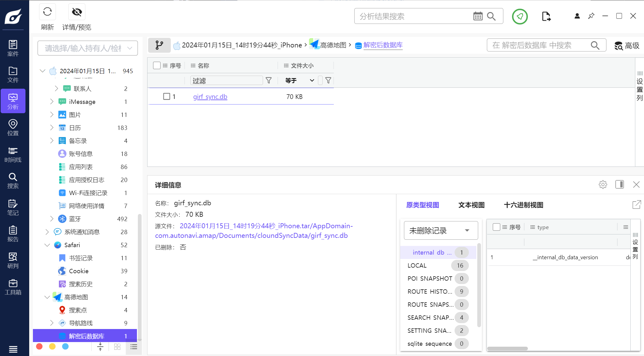Click the export file icon in the top toolbar

(546, 16)
